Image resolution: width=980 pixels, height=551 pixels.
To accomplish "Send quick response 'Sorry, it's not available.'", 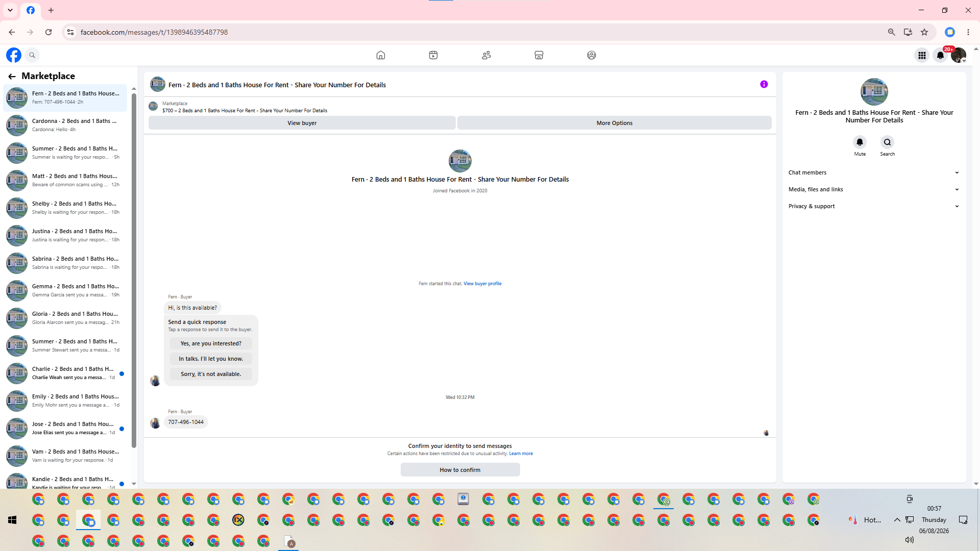I will (211, 374).
